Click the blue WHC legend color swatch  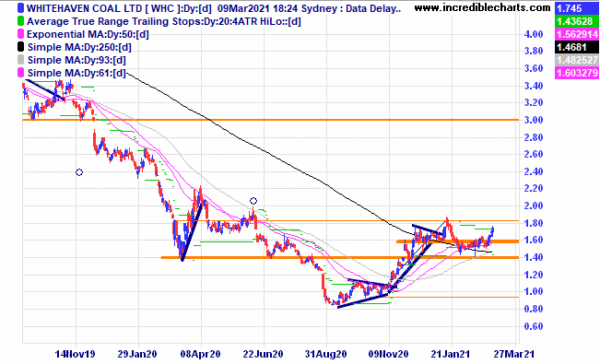(20, 8)
